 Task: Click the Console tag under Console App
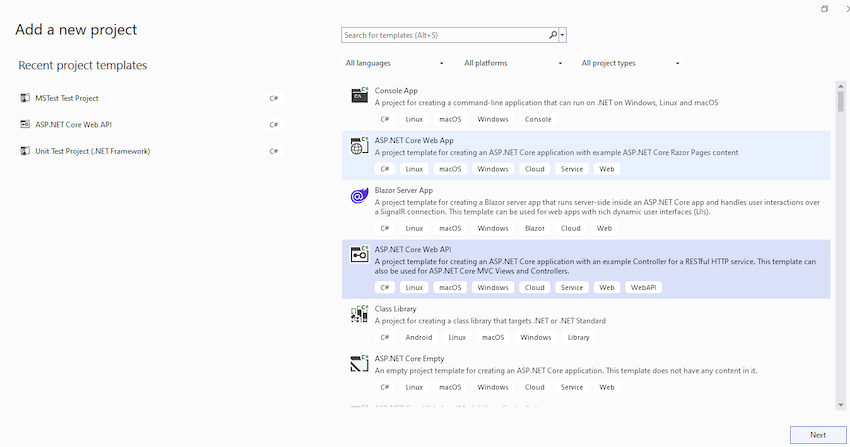pyautogui.click(x=538, y=119)
